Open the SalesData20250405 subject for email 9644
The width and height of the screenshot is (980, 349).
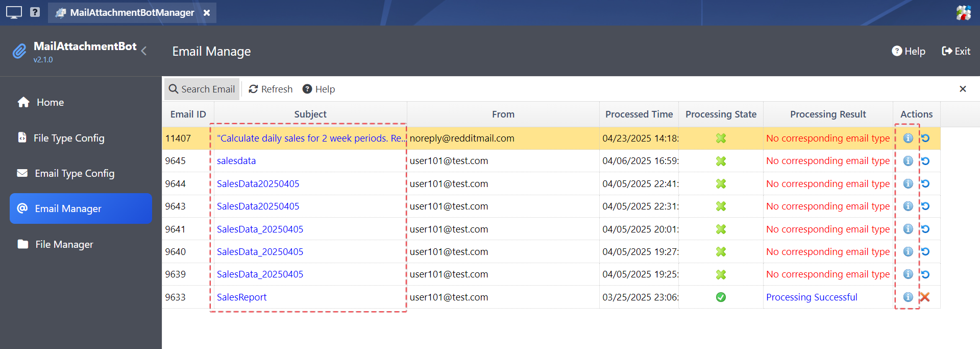click(x=258, y=183)
